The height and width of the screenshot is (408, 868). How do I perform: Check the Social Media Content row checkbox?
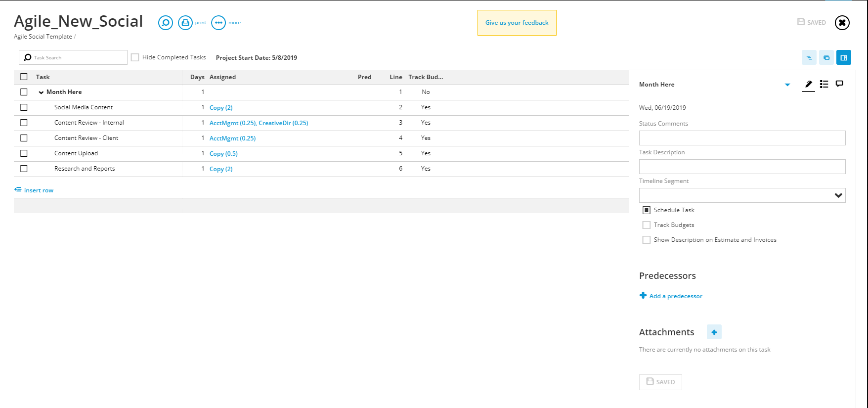(x=24, y=107)
